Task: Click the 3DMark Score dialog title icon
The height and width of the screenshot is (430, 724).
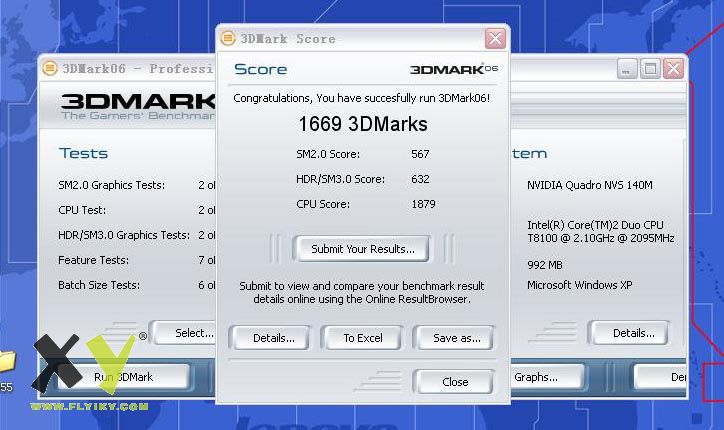Action: pyautogui.click(x=228, y=38)
